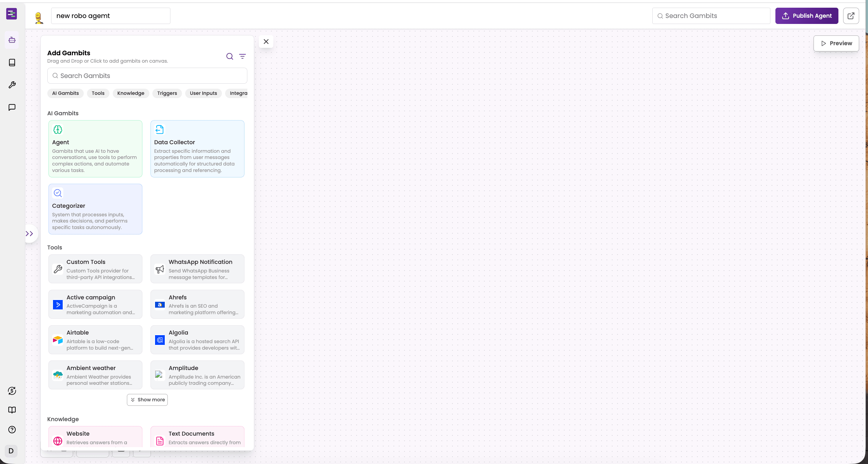Focus the panel Search Gambits field
Image resolution: width=868 pixels, height=464 pixels.
tap(147, 76)
